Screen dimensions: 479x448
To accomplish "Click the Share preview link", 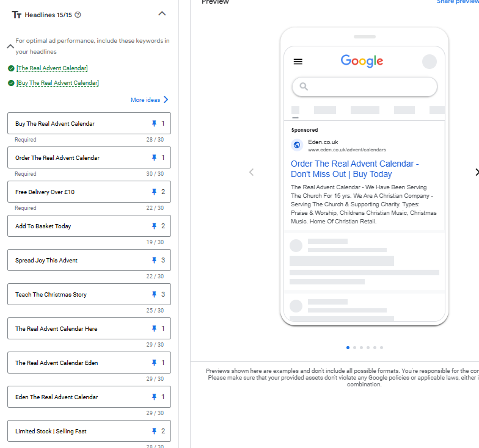I will click(458, 1).
